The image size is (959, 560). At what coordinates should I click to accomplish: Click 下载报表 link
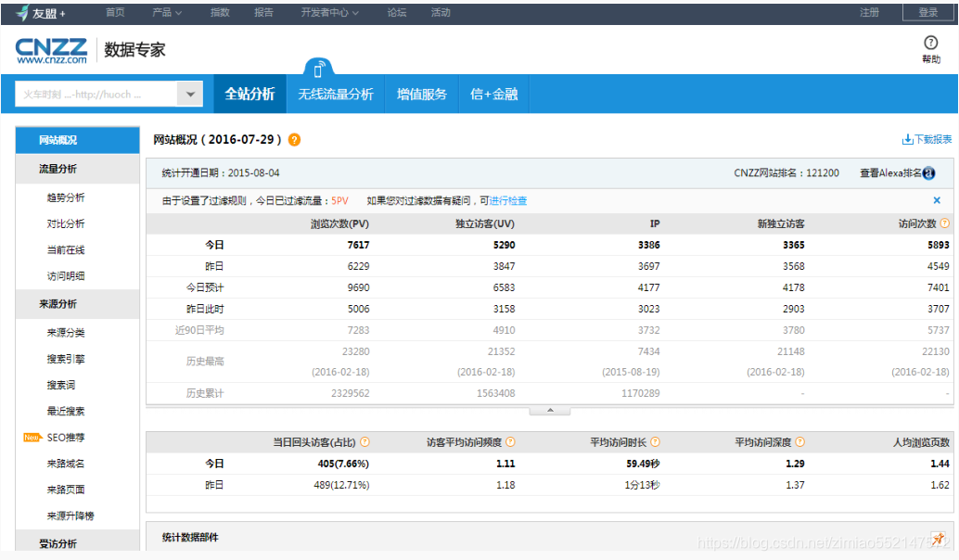click(x=933, y=139)
